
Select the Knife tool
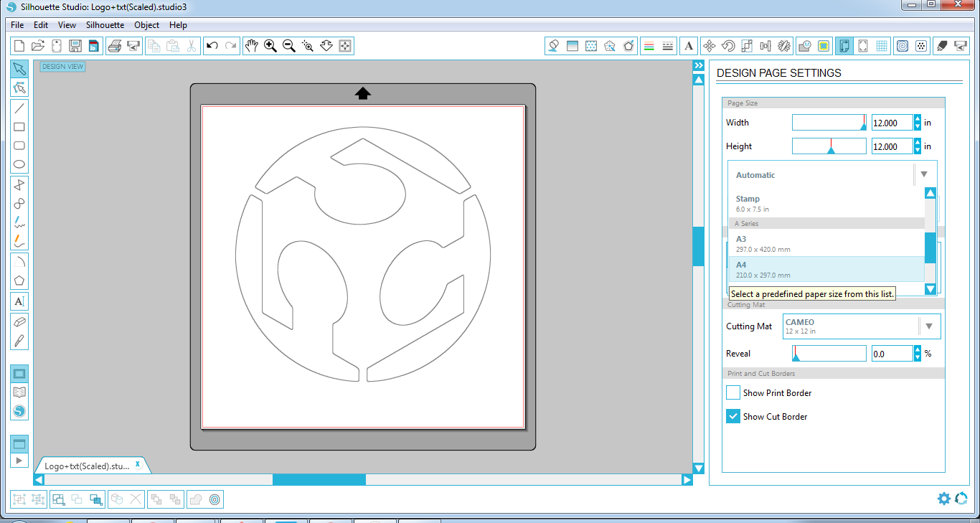tap(19, 341)
